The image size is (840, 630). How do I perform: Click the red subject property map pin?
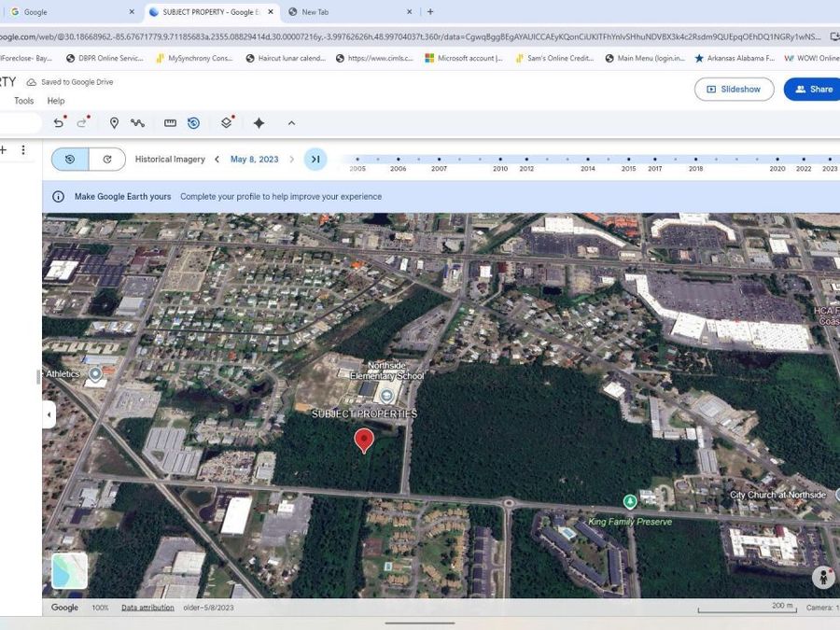click(364, 441)
